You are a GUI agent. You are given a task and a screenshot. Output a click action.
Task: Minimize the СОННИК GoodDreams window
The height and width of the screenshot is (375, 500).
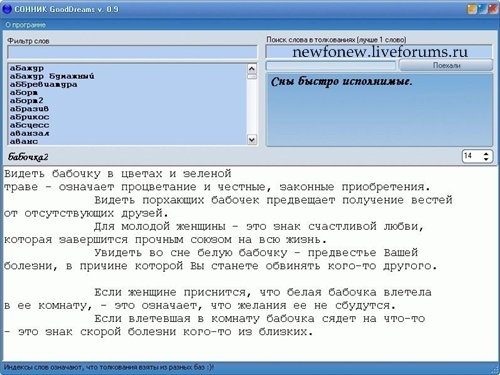(x=472, y=9)
